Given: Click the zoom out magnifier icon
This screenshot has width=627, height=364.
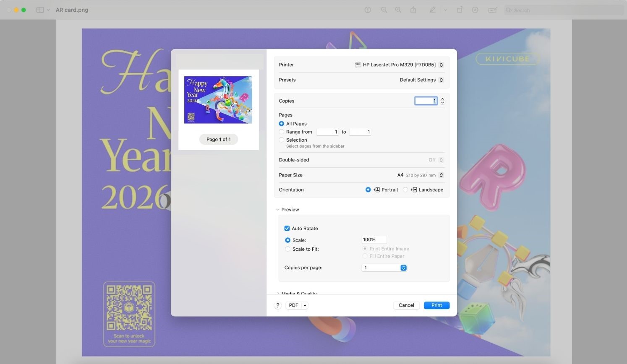Looking at the screenshot, I should 384,10.
